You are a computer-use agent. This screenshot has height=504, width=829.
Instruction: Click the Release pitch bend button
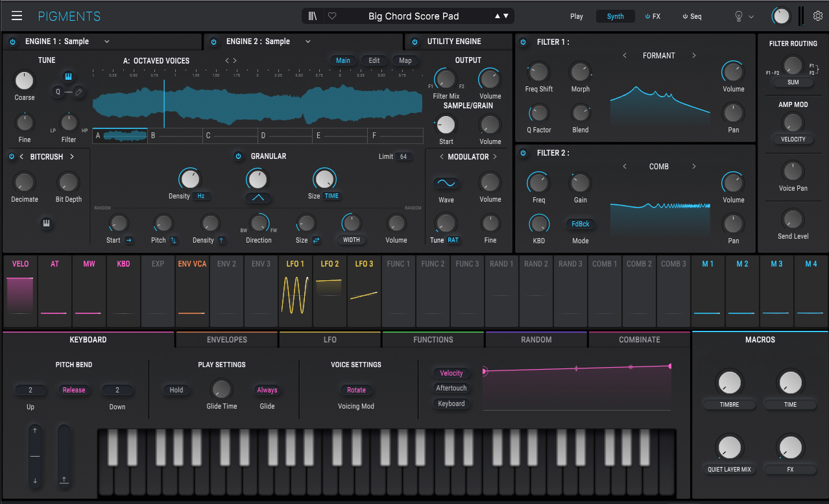pos(74,390)
